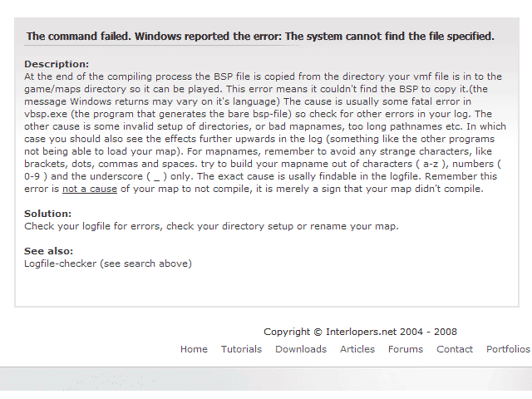Click the Interlopers.net copyright notice
Viewport: 532px width, 399px height.
(x=360, y=332)
